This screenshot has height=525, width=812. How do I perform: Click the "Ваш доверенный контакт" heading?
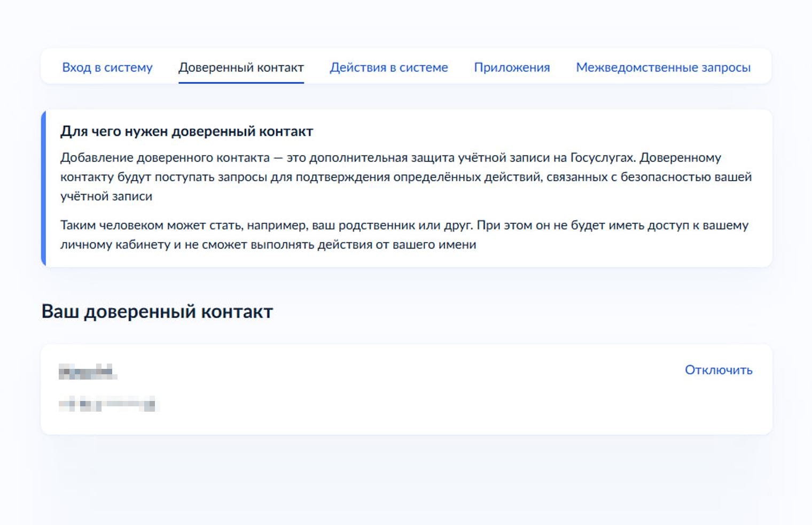[157, 312]
